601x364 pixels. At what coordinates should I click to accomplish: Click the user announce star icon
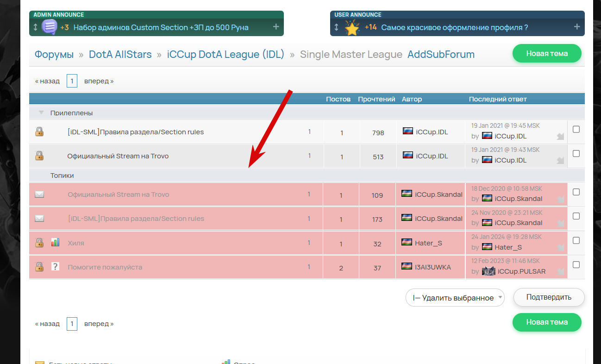point(352,27)
